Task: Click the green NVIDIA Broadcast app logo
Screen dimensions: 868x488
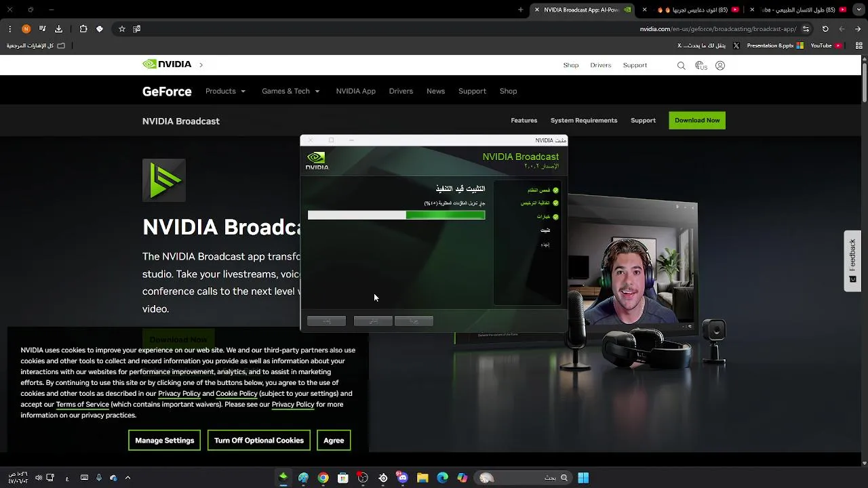Action: pos(164,180)
